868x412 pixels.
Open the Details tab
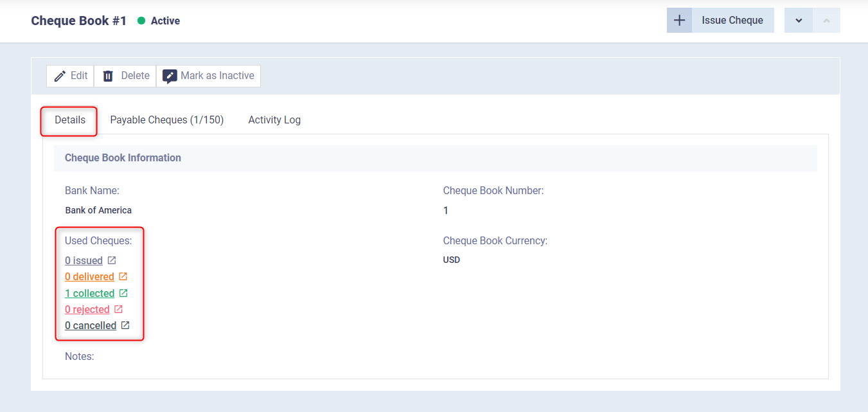pyautogui.click(x=70, y=120)
